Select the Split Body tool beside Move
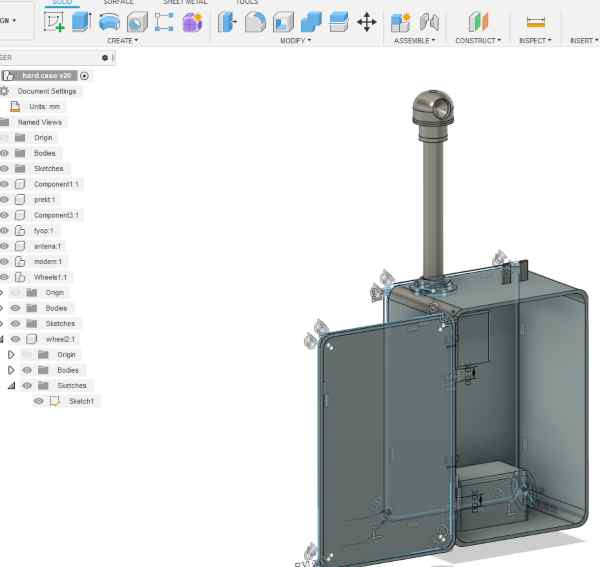Viewport: 600px width, 567px height. tap(339, 22)
